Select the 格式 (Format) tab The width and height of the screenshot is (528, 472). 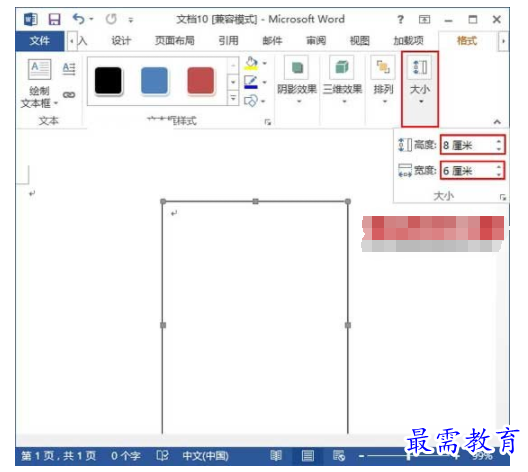467,41
